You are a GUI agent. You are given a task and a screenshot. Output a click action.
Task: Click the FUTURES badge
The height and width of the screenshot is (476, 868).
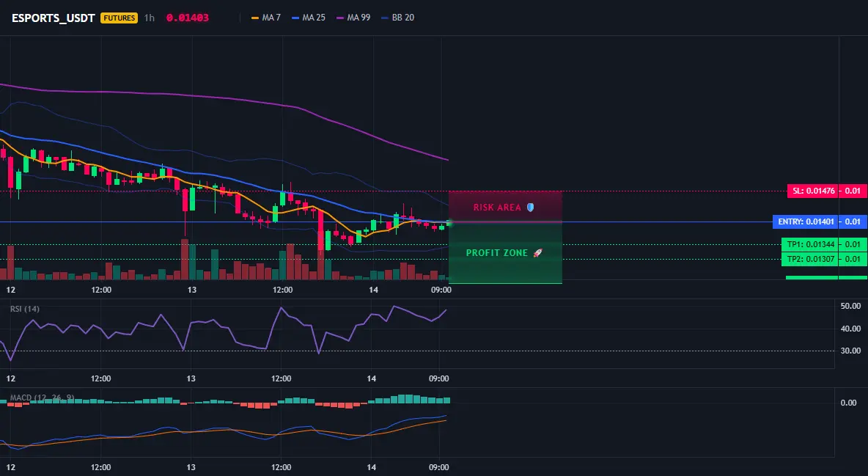(119, 18)
